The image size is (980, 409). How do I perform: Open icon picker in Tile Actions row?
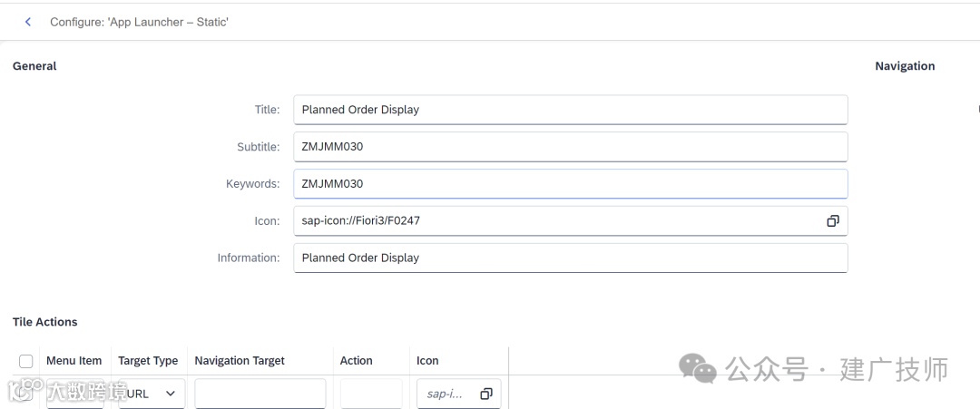(485, 394)
